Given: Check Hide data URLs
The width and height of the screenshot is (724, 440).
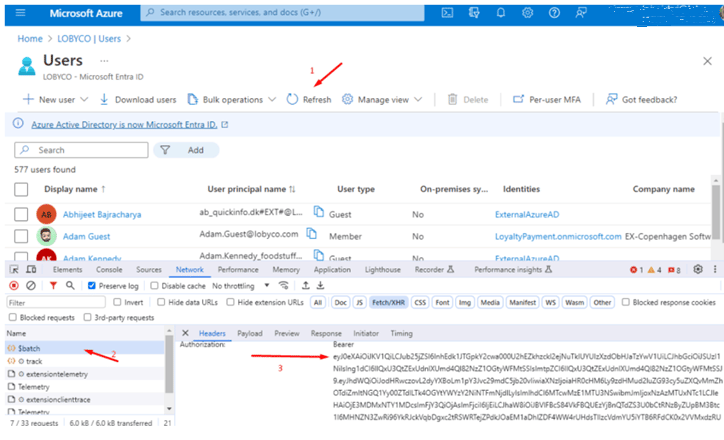Looking at the screenshot, I should (x=161, y=302).
